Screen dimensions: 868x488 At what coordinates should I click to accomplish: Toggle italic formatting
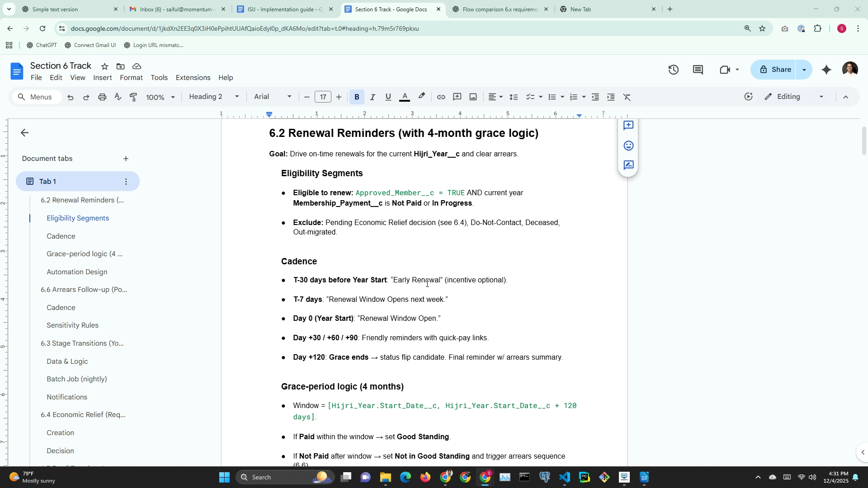(373, 97)
